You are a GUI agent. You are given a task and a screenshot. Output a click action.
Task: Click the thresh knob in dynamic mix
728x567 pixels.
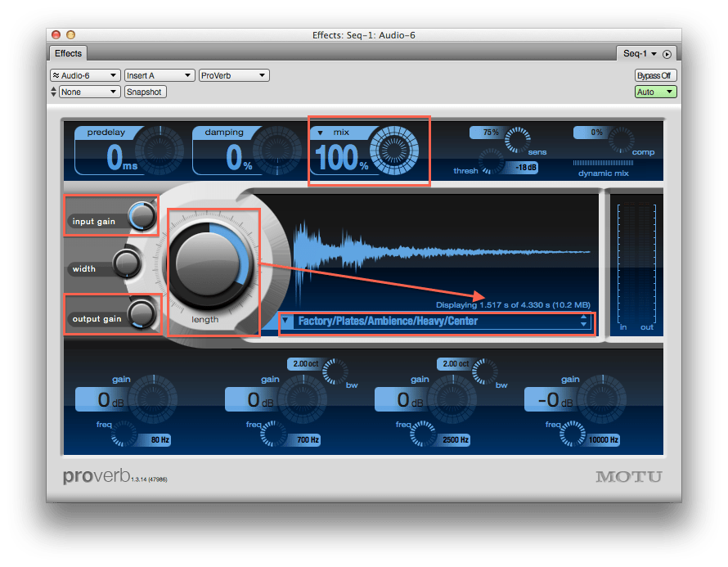click(x=492, y=161)
